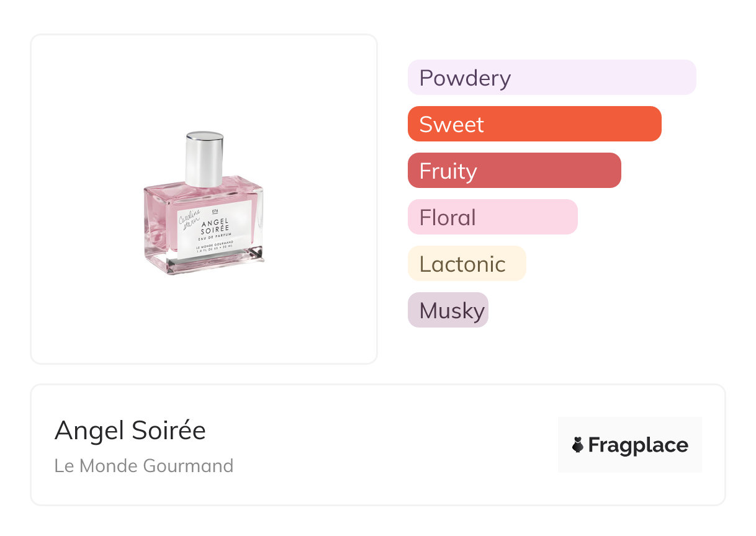Select the Powdery accord bar
The image size is (756, 536).
click(551, 78)
